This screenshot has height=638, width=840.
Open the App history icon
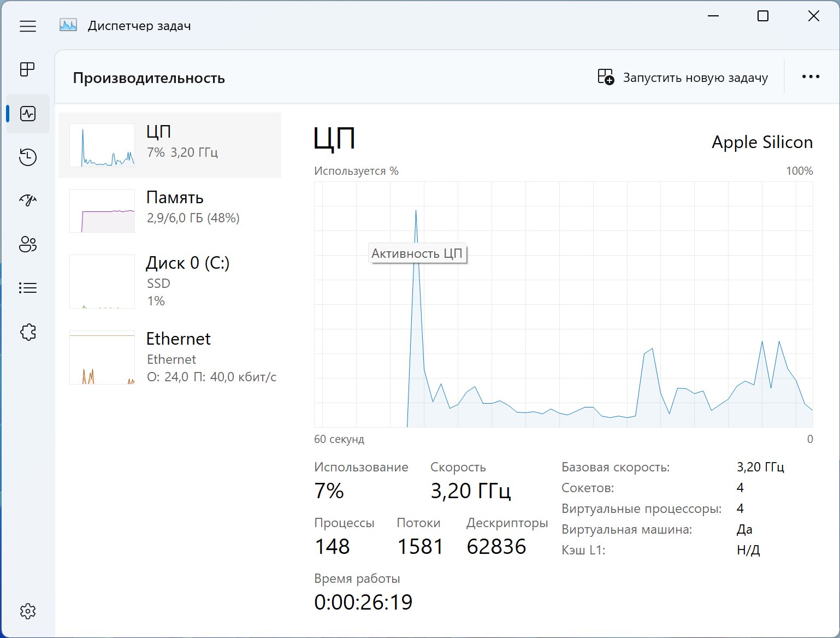(x=28, y=157)
